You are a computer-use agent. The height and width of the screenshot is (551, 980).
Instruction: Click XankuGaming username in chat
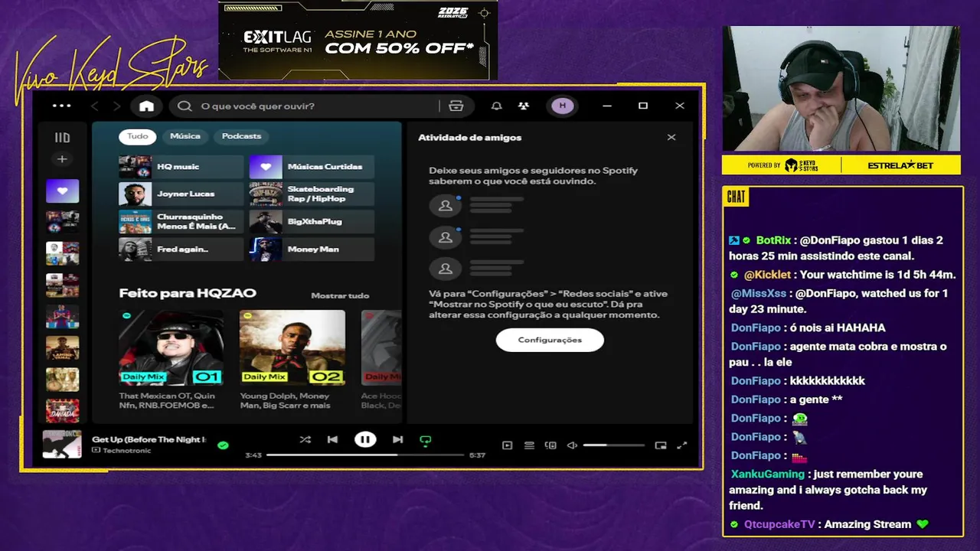click(x=768, y=474)
